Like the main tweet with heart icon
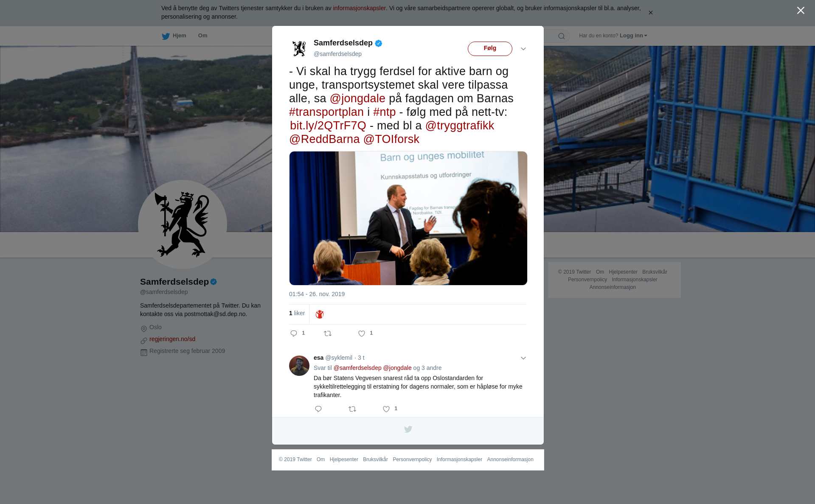 (362, 333)
